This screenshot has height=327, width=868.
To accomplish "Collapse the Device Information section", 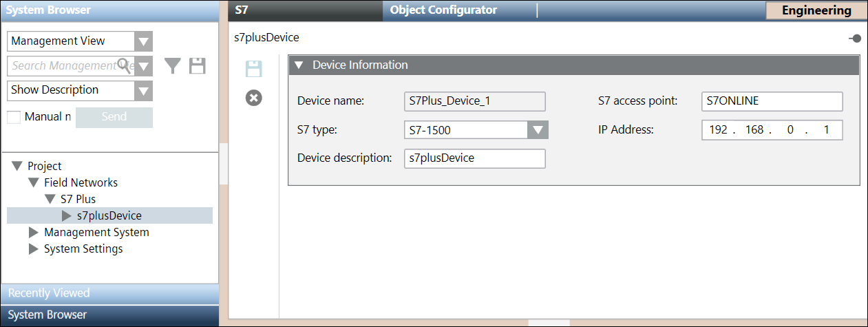I will pyautogui.click(x=298, y=65).
